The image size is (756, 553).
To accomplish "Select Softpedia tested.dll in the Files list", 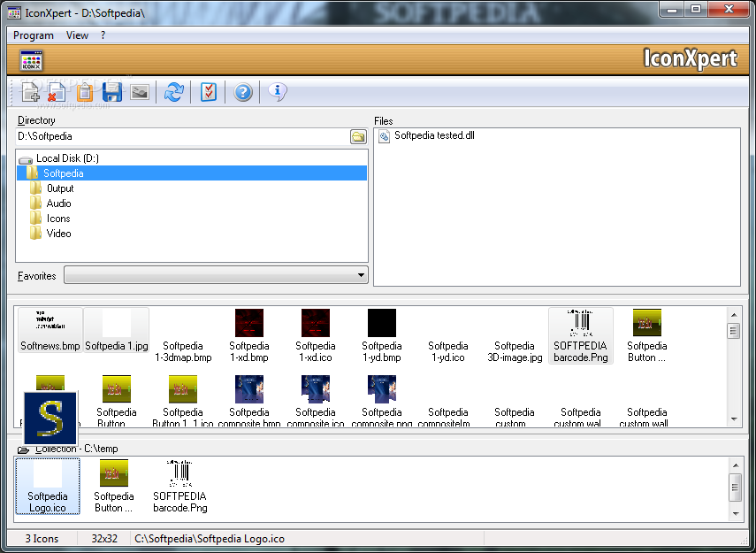I will point(434,135).
